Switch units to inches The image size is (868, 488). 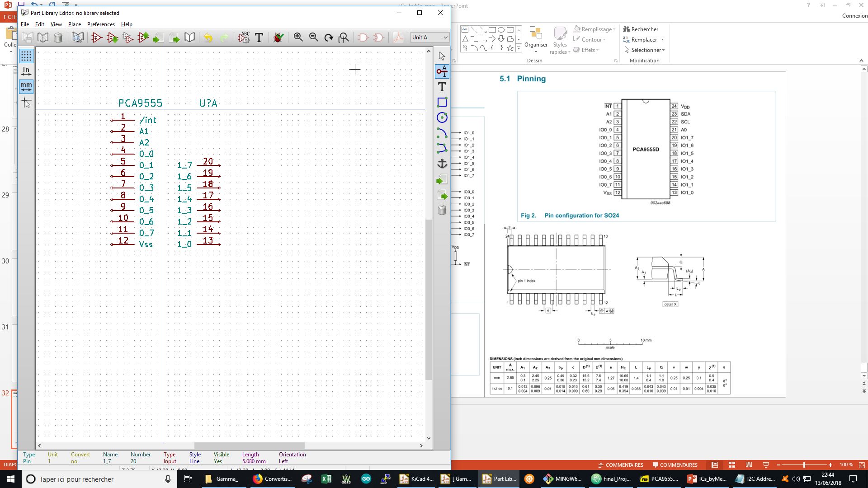point(26,71)
